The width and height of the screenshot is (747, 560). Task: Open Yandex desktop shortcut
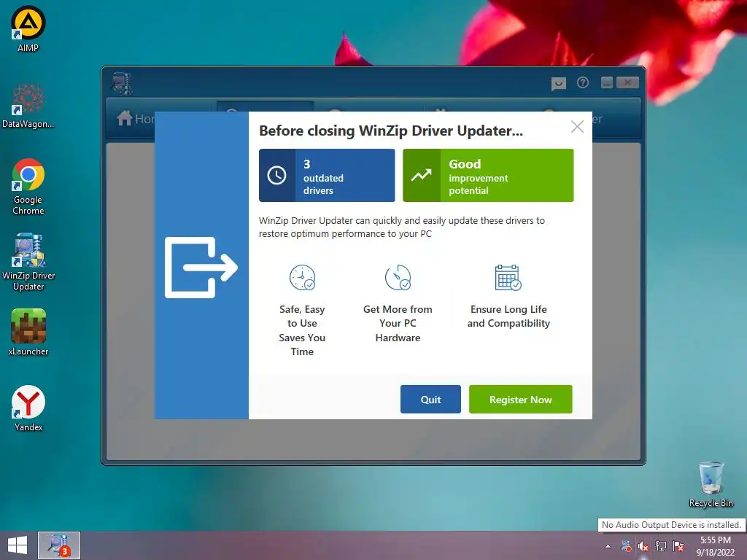[x=28, y=408]
